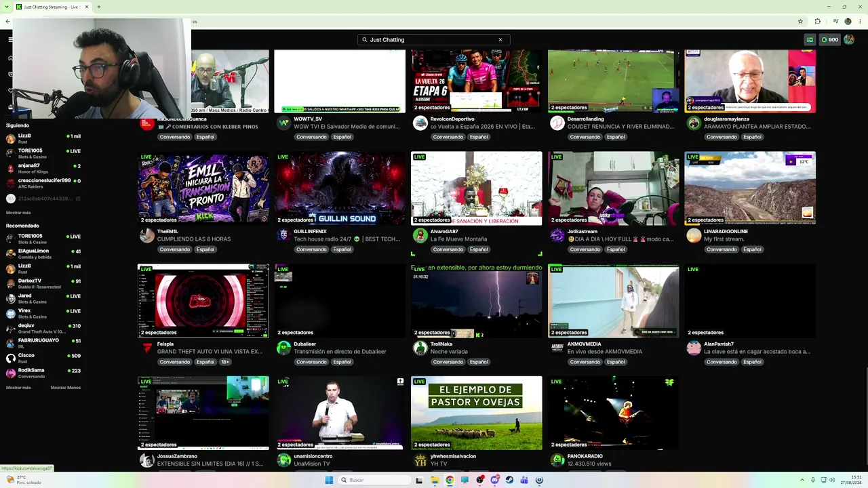This screenshot has height=488, width=868.
Task: Click the search field containing Just Chatting
Action: 433,39
